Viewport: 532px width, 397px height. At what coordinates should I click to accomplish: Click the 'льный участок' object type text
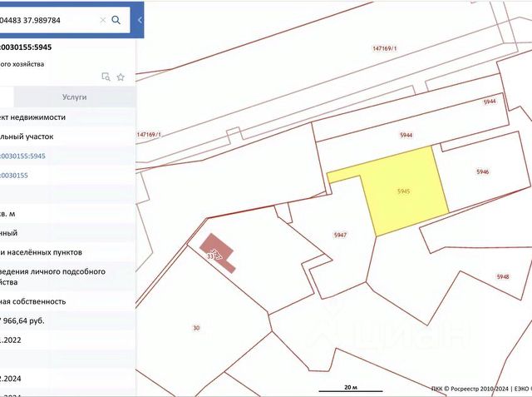click(27, 136)
